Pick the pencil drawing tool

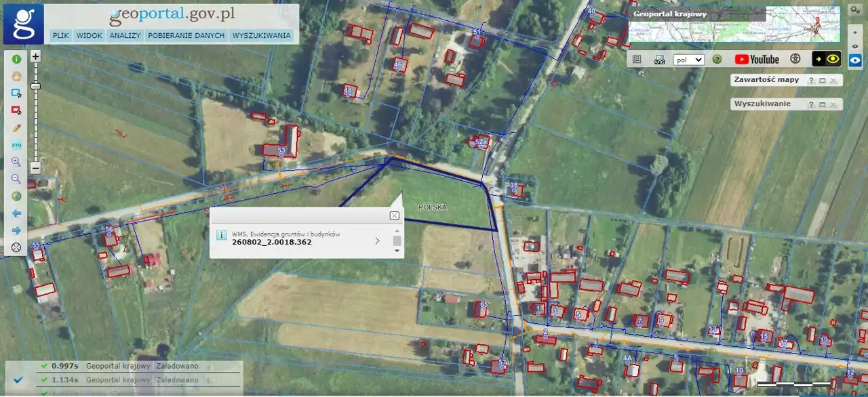[16, 127]
